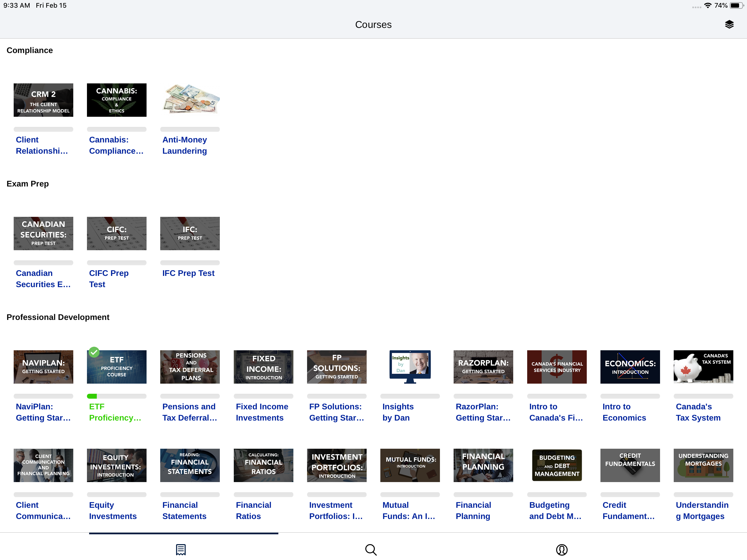747x560 pixels.
Task: Open the Cannabis Compliance & Ethics thumbnail
Action: click(116, 100)
